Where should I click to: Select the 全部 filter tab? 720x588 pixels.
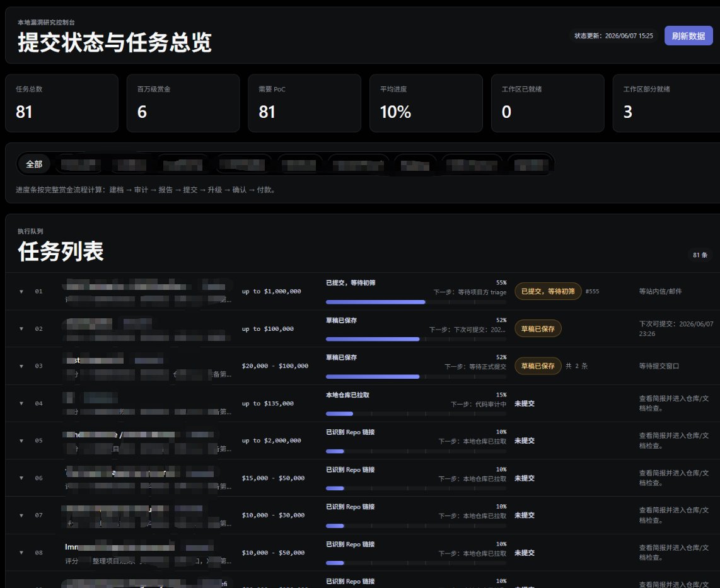(34, 164)
